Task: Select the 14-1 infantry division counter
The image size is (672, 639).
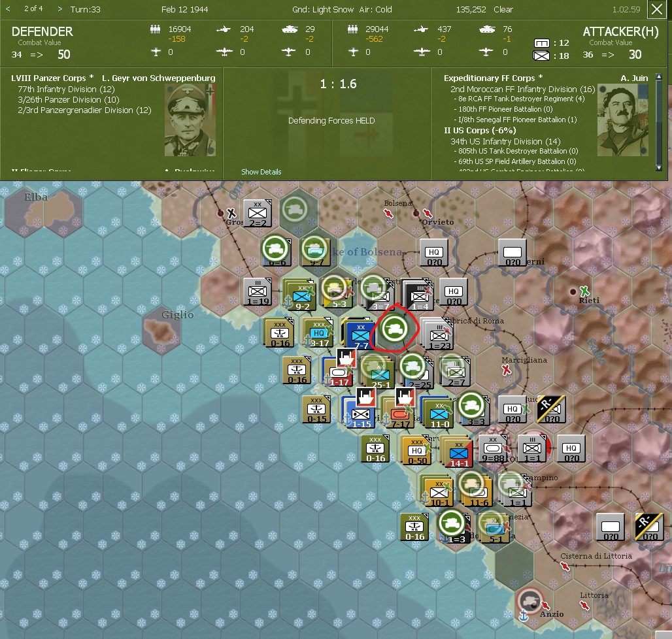Action: 459,453
